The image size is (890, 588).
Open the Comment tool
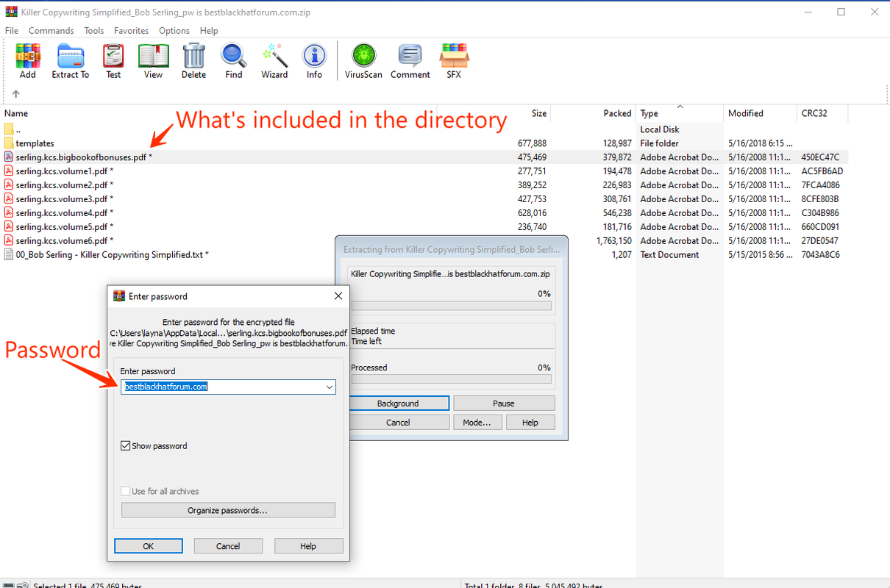pos(410,61)
